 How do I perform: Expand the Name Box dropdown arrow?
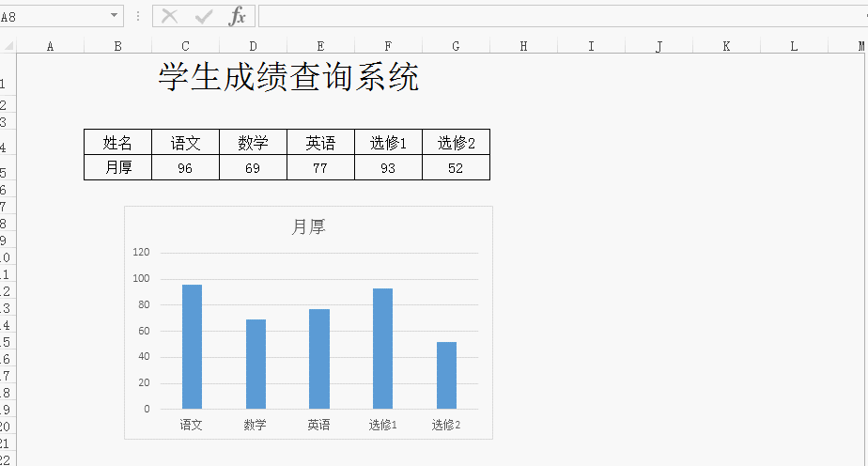click(114, 15)
